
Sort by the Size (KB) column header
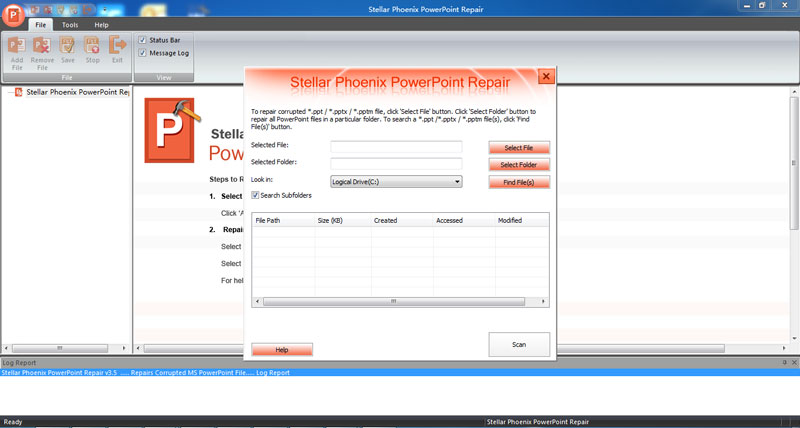click(x=343, y=220)
